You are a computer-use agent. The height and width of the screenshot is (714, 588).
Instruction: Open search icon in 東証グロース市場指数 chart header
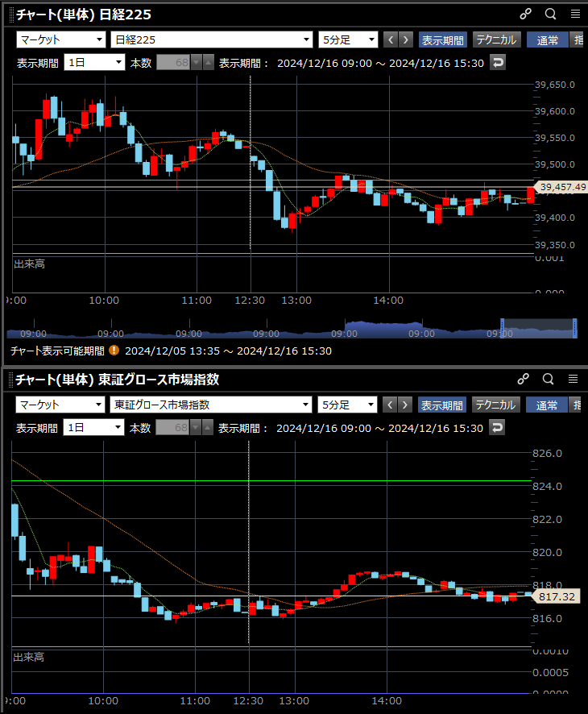[x=549, y=379]
